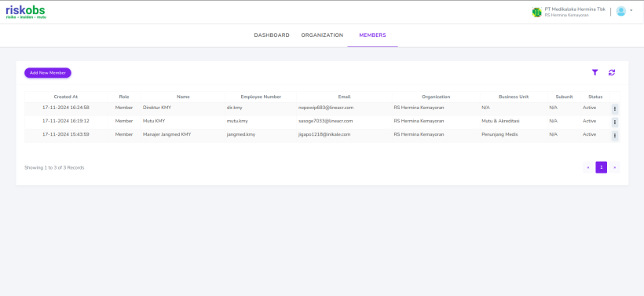
Task: Open the filter icon
Action: [595, 73]
